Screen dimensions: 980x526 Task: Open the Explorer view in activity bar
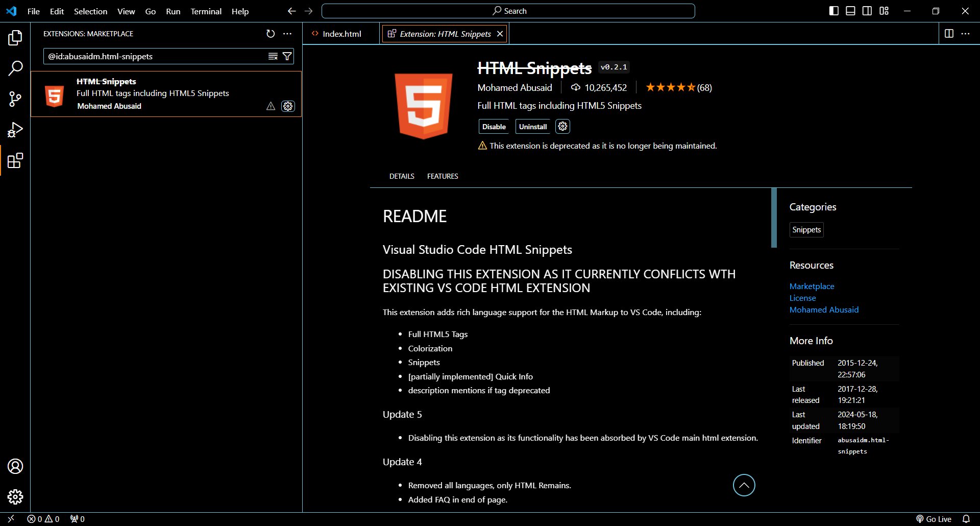[x=15, y=37]
